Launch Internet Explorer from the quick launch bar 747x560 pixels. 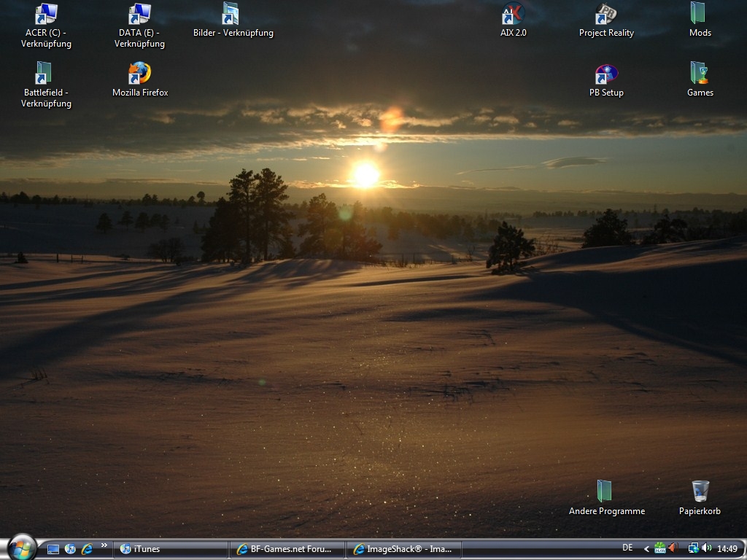pyautogui.click(x=87, y=548)
